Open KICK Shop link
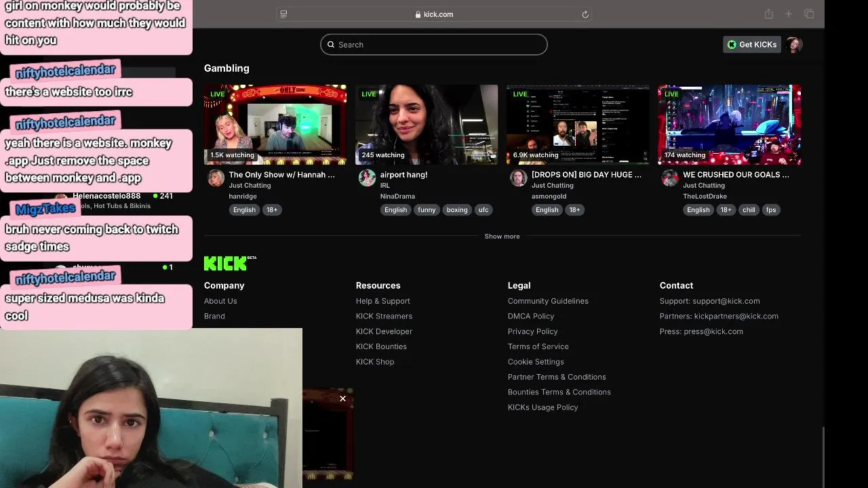The height and width of the screenshot is (488, 868). (x=375, y=362)
